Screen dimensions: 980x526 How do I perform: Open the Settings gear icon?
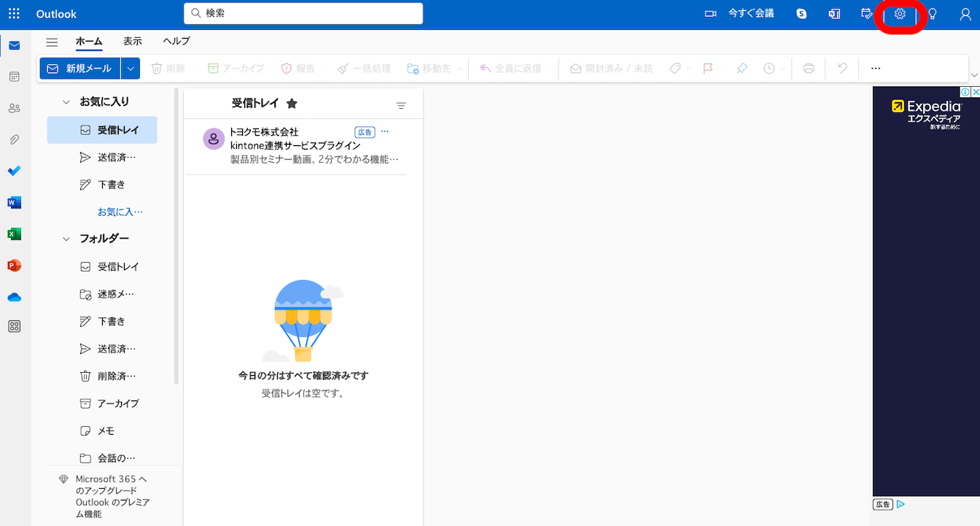[900, 14]
